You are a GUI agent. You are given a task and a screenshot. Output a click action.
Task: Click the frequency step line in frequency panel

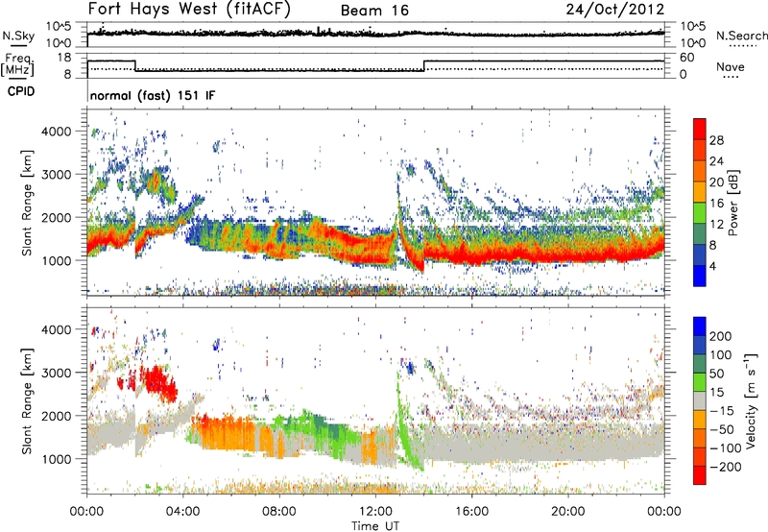[x=375, y=65]
